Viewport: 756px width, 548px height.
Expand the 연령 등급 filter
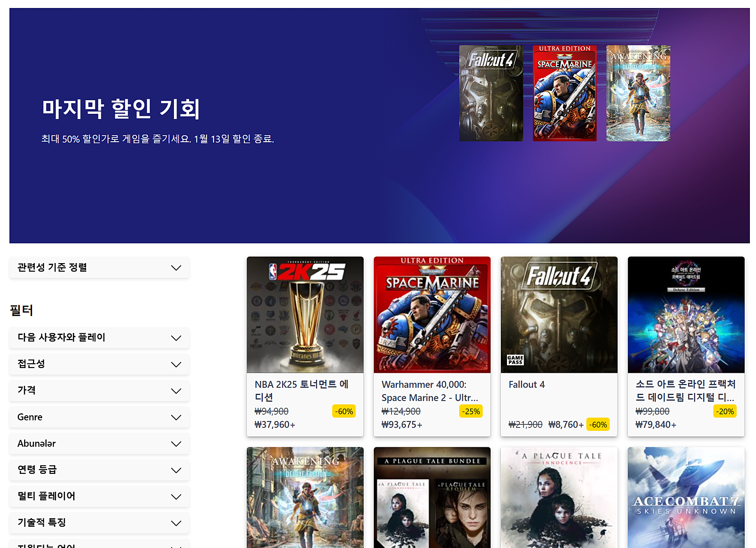tap(99, 470)
